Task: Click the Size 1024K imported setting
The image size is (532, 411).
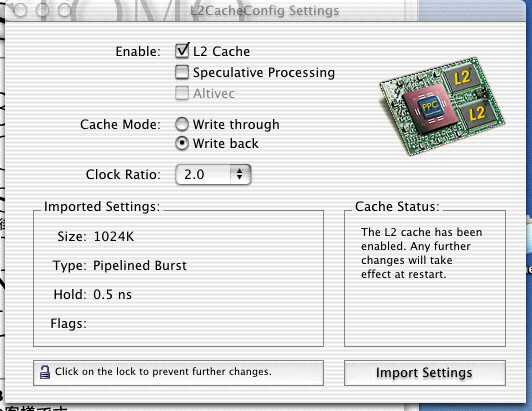Action: click(x=96, y=236)
